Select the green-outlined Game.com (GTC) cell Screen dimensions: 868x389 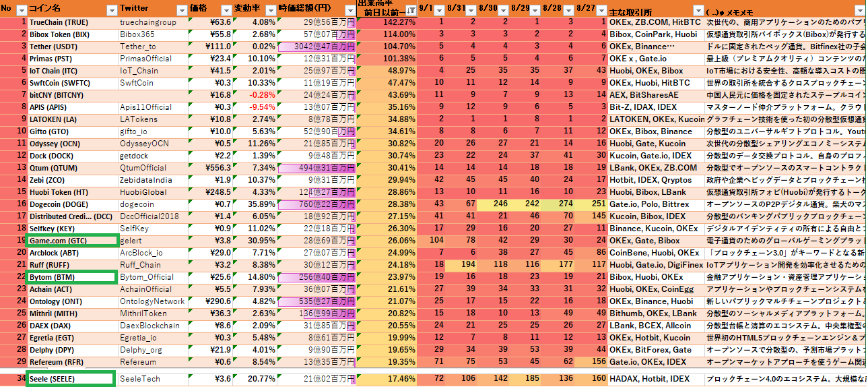[72, 241]
